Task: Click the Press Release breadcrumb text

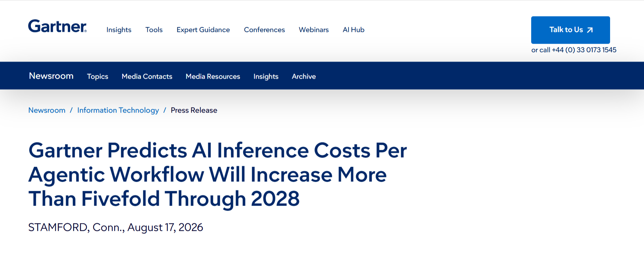Action: coord(194,110)
